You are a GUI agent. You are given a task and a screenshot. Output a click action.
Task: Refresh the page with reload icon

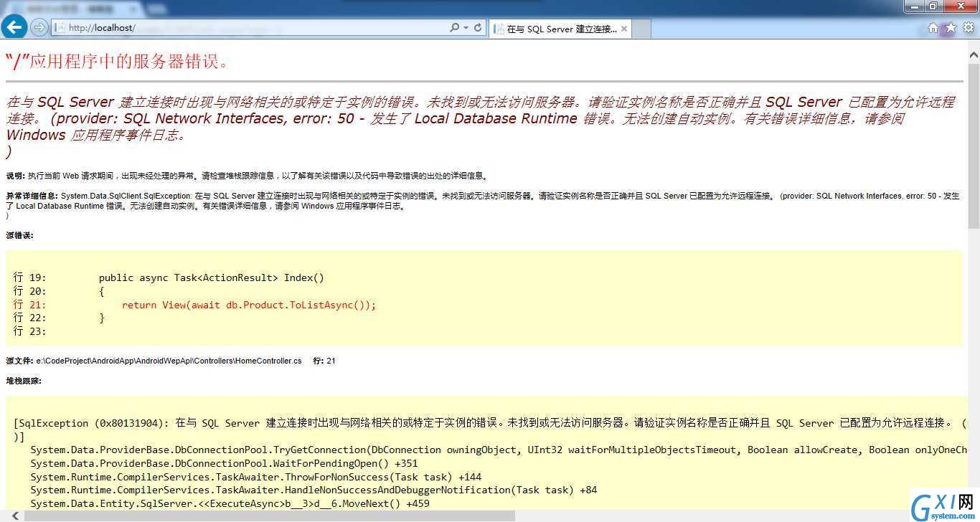pyautogui.click(x=479, y=28)
